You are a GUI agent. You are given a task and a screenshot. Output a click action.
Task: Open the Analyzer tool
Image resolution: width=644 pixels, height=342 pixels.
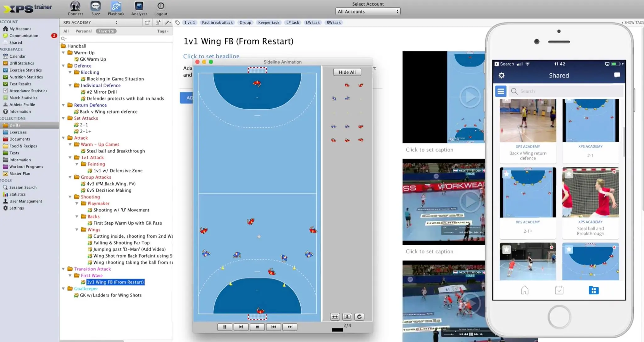(139, 8)
